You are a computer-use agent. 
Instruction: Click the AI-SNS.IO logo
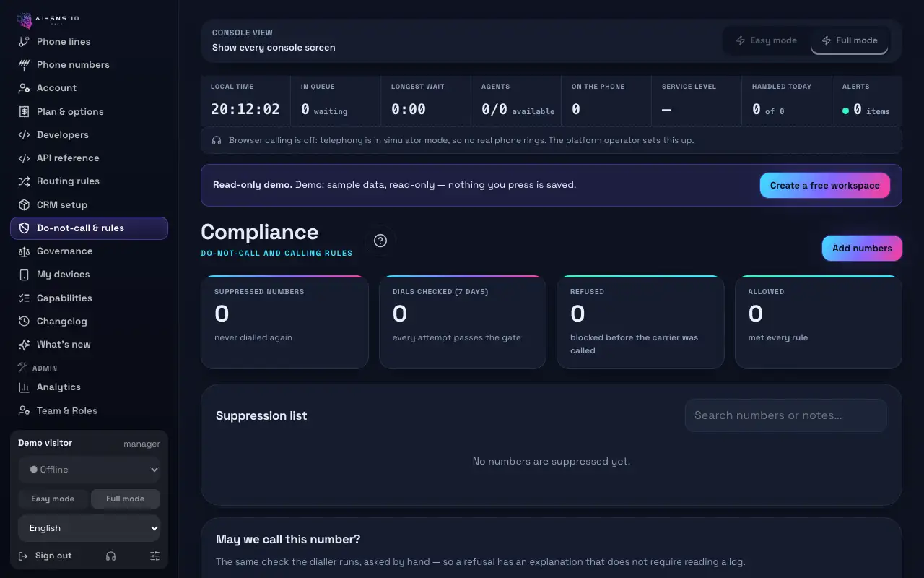click(x=48, y=20)
